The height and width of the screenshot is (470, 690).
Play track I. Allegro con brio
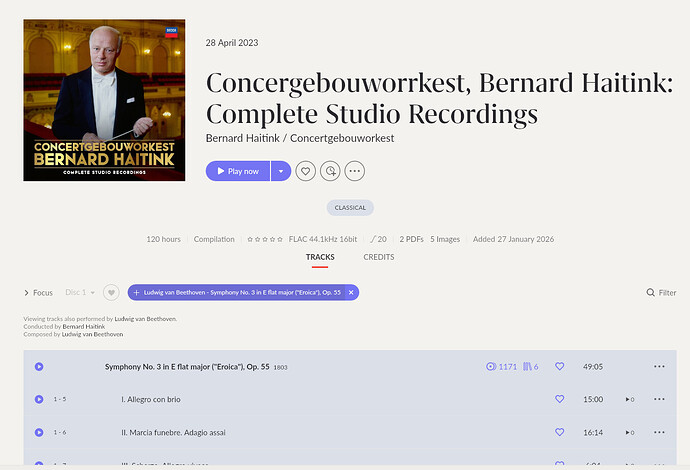point(39,399)
